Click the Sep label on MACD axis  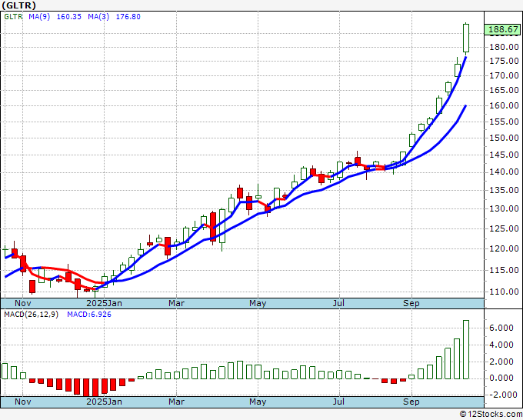click(x=411, y=402)
